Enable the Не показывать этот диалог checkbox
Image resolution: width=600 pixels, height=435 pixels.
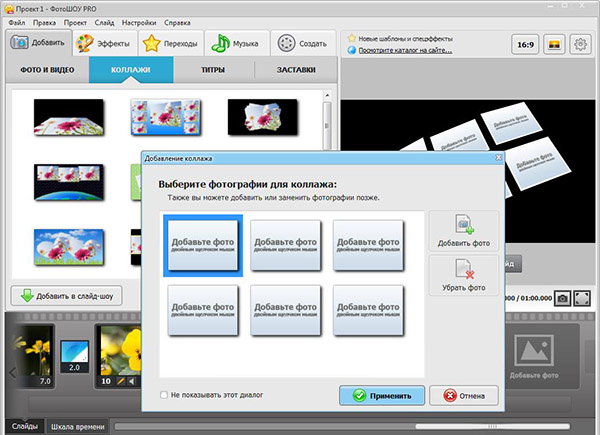[164, 395]
